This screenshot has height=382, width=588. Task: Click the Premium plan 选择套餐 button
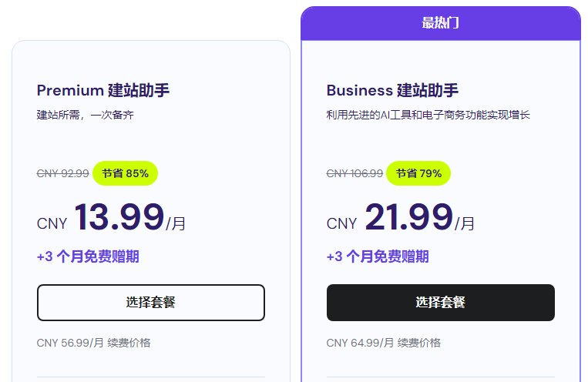[x=151, y=303]
